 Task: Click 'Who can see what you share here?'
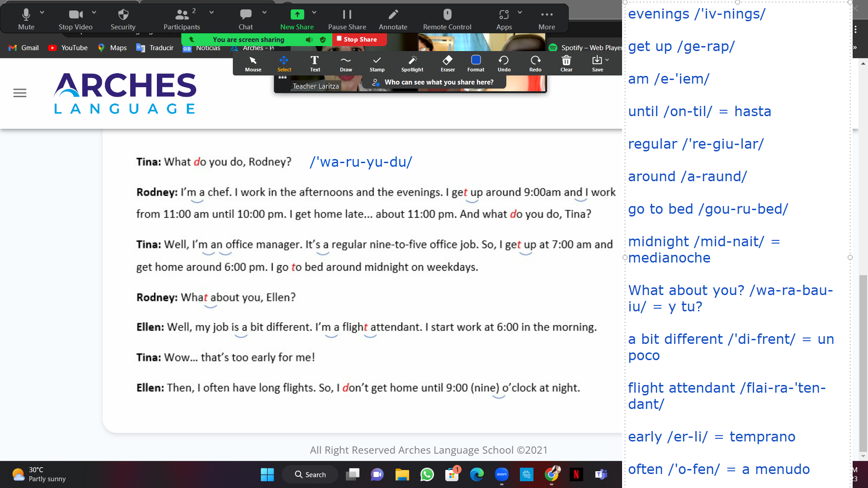pyautogui.click(x=433, y=82)
